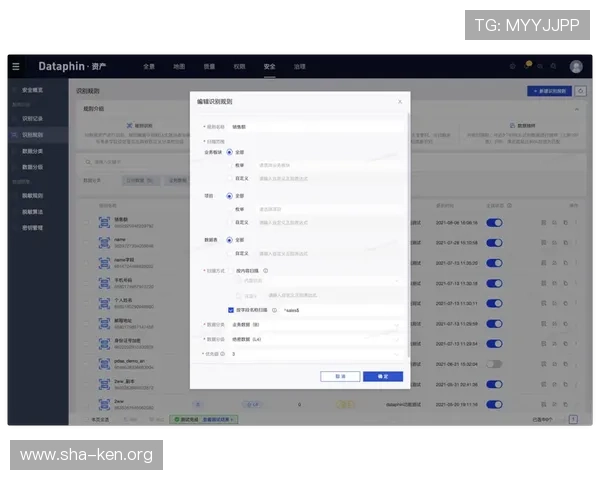Screen dimensions: 600x480
Task: Switch to the 安全 top navigation tab
Action: pos(269,66)
